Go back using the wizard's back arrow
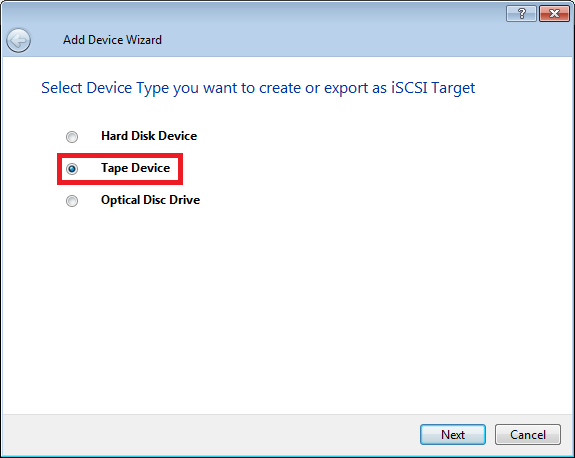 coord(18,40)
